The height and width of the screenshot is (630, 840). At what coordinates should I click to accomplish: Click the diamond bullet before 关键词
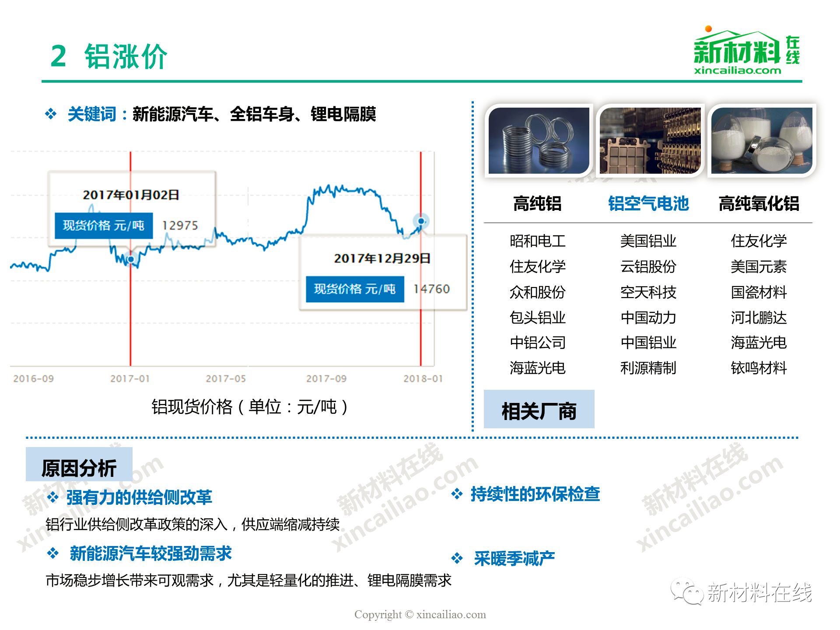(51, 114)
